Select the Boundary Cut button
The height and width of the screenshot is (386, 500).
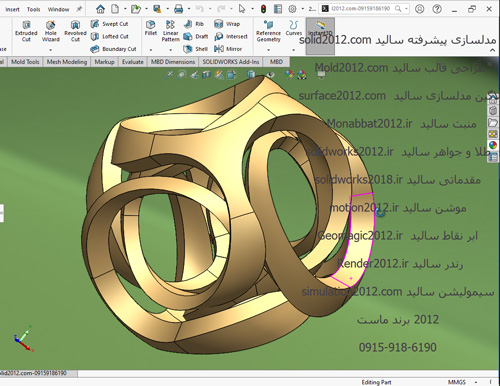113,49
